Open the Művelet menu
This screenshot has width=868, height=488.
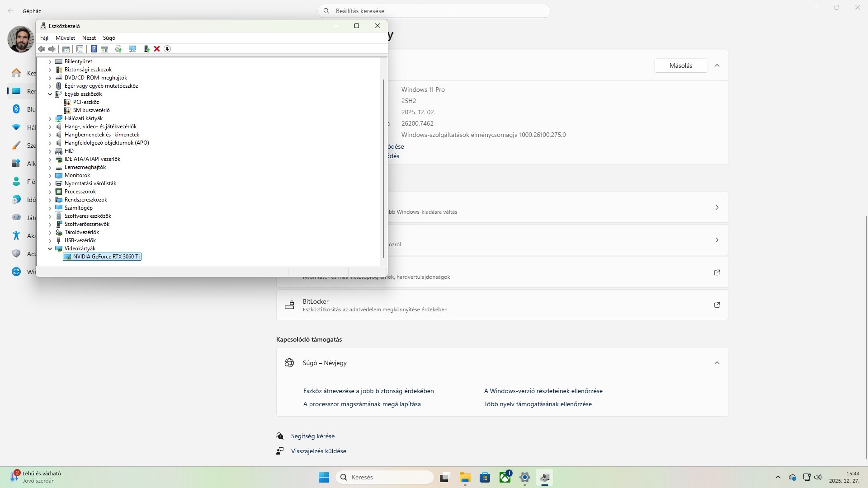point(65,38)
